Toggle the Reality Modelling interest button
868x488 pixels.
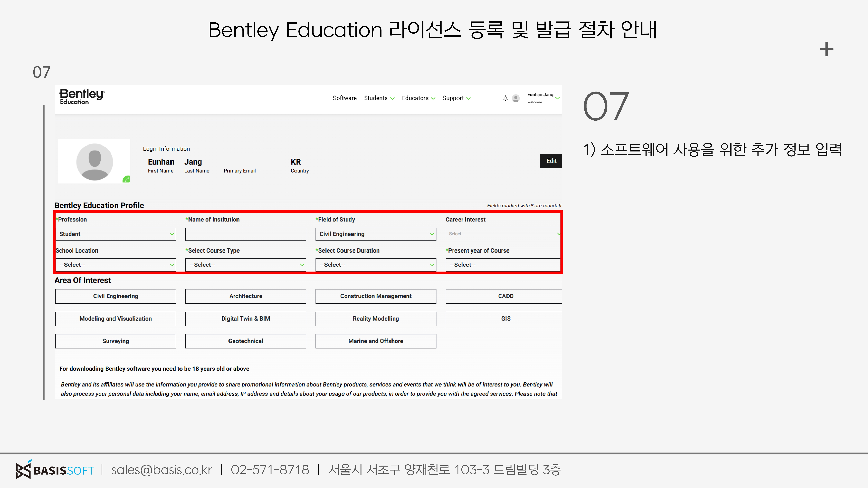click(x=376, y=319)
